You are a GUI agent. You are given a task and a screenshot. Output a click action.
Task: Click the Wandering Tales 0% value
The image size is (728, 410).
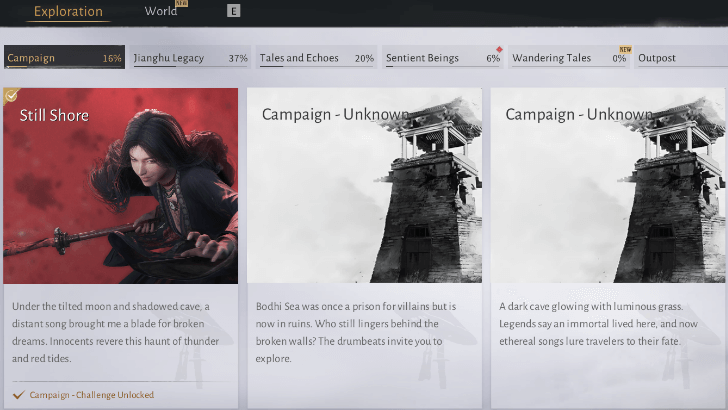coord(619,58)
